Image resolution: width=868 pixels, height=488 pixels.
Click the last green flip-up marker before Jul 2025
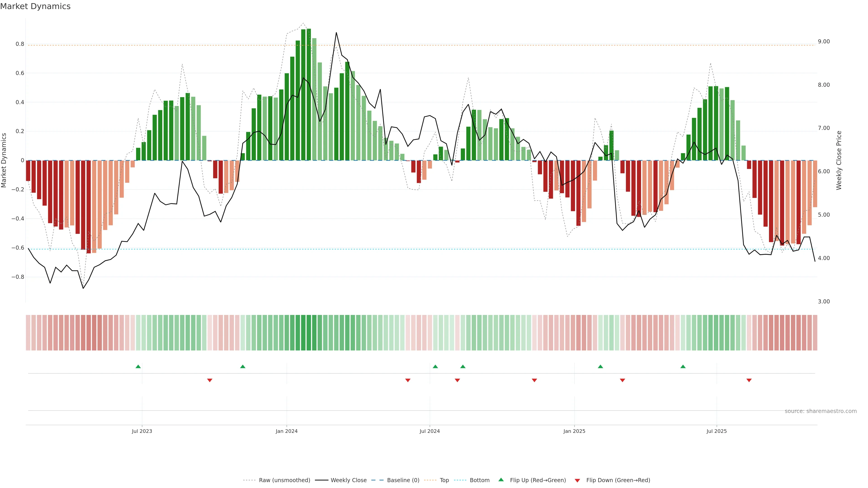(683, 366)
